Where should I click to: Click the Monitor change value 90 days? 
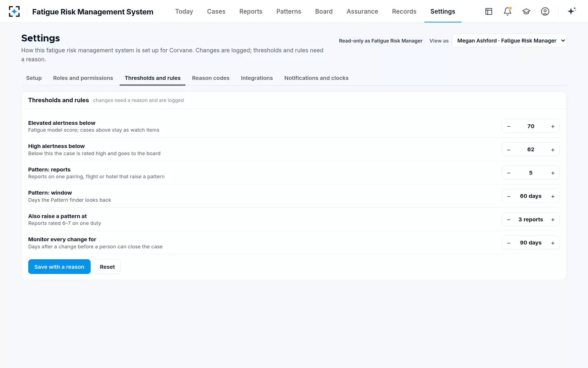pyautogui.click(x=531, y=243)
